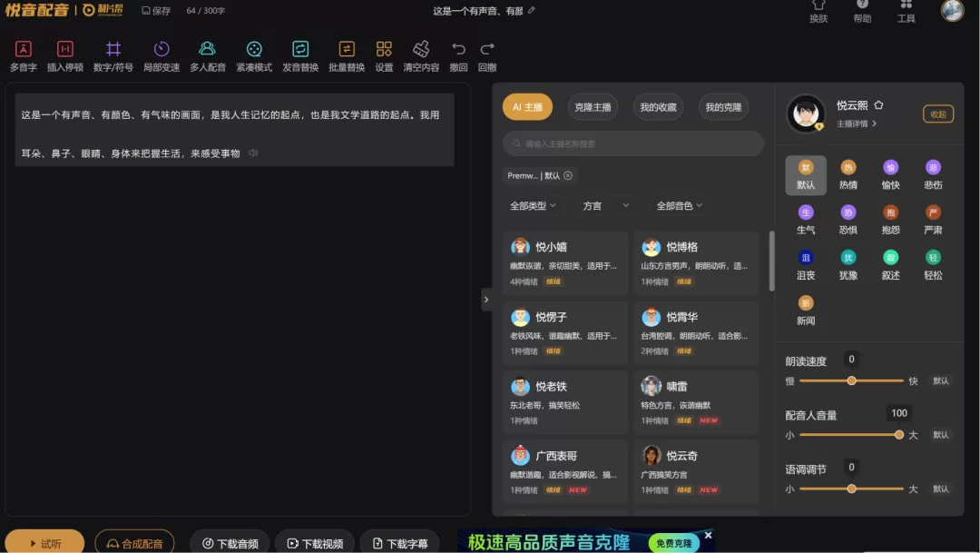Screen dimensions: 980x553
Task: Open the user profile avatar
Action: pos(952,10)
